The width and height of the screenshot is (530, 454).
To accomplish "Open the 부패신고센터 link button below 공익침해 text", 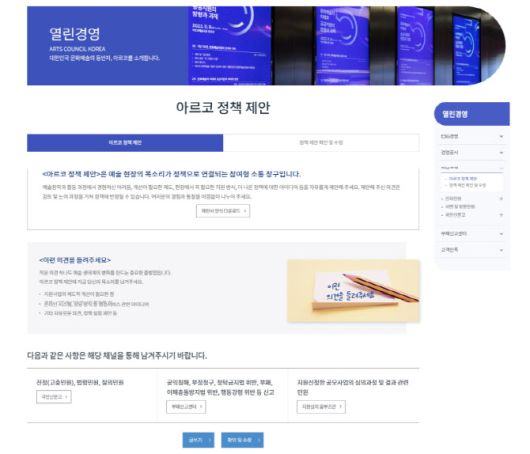I will pos(186,407).
